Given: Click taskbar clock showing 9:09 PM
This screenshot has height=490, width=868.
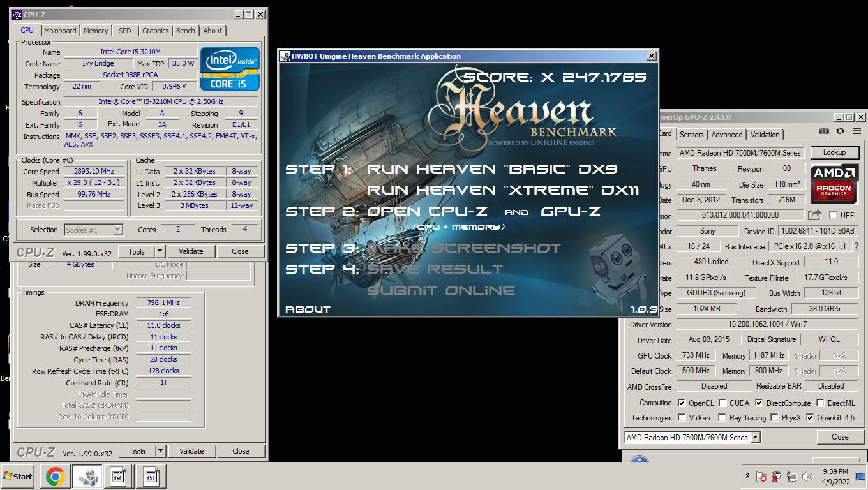Looking at the screenshot, I should pyautogui.click(x=835, y=477).
